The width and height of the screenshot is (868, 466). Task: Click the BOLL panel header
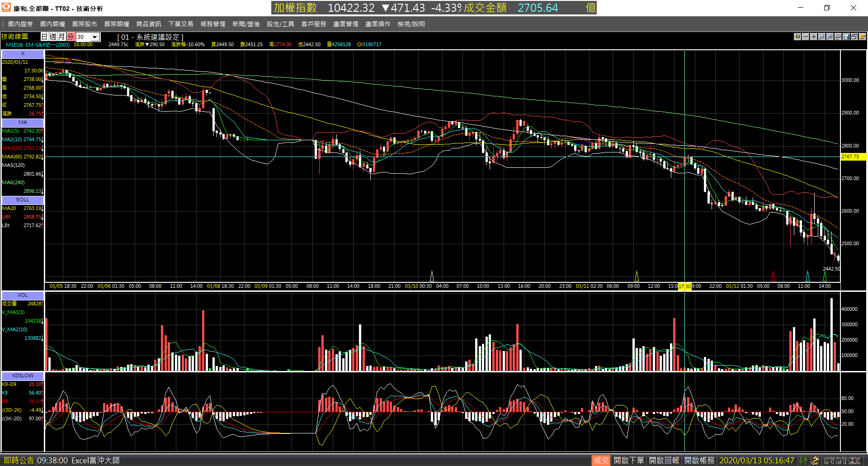(23, 200)
